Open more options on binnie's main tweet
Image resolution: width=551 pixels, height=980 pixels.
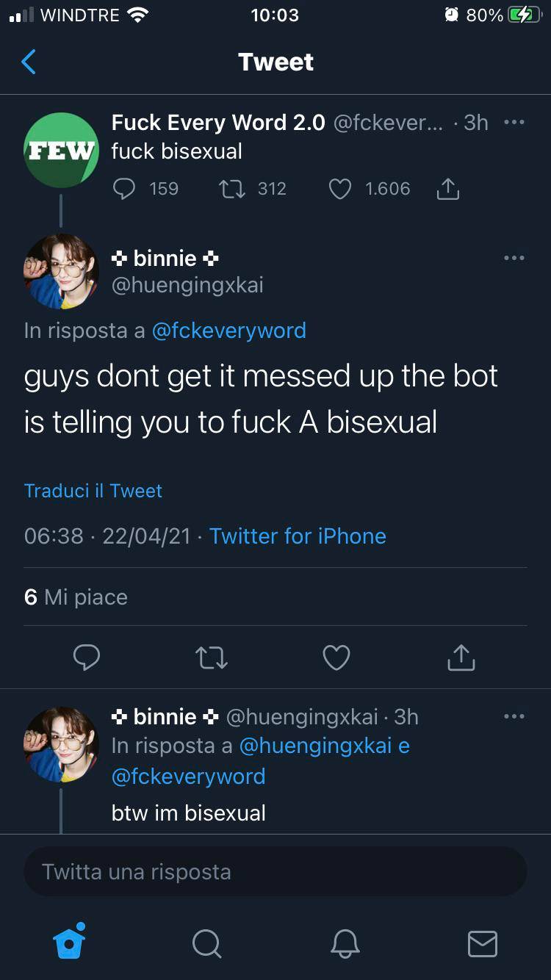pyautogui.click(x=514, y=258)
